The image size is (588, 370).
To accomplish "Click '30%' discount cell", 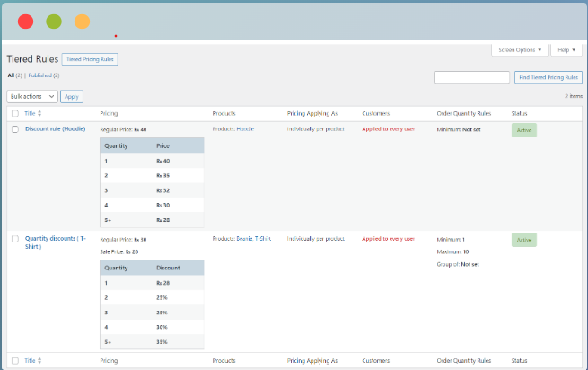I will click(x=162, y=327).
